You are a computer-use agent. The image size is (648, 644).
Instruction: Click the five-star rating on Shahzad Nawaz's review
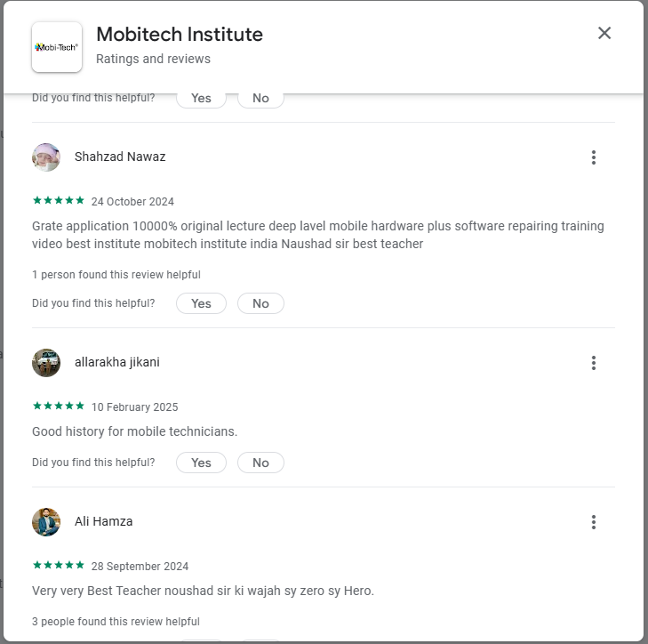[59, 201]
